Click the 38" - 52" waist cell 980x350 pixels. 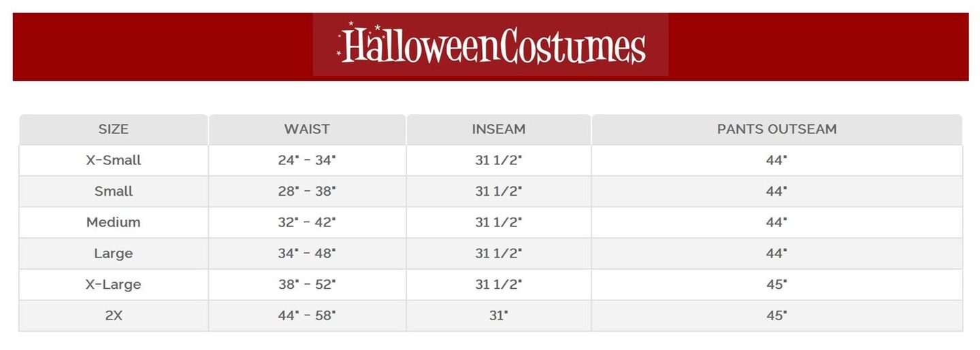click(x=307, y=285)
